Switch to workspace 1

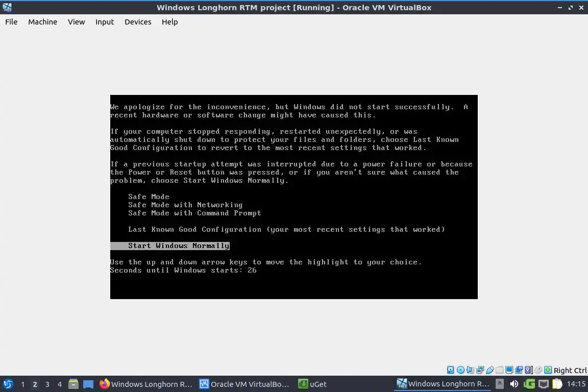pos(22,384)
